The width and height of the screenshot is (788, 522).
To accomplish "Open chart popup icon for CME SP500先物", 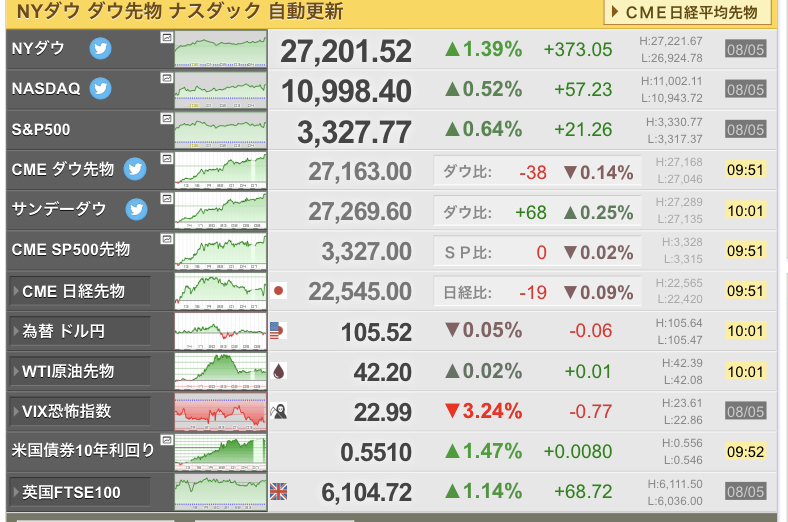I will 167,239.
